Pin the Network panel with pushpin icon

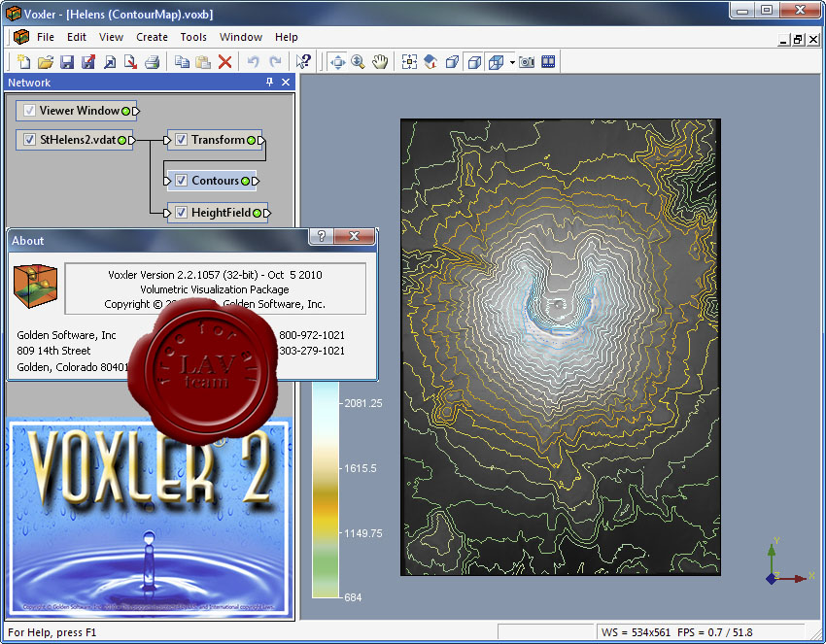pyautogui.click(x=270, y=83)
